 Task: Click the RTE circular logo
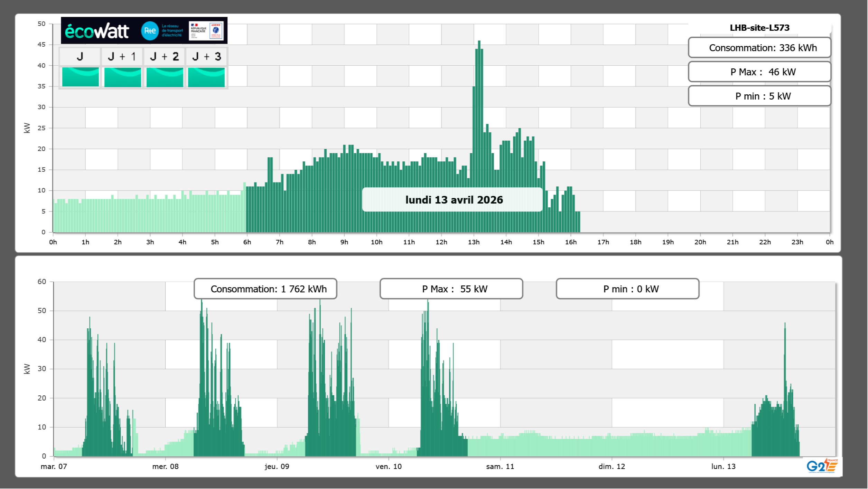150,31
